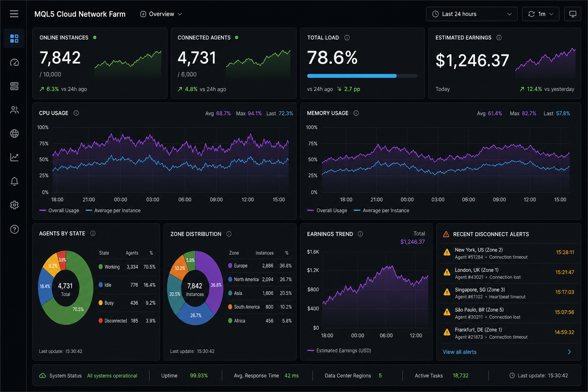Click the purple Europe color dot
Image resolution: width=588 pixels, height=392 pixels.
tap(230, 266)
